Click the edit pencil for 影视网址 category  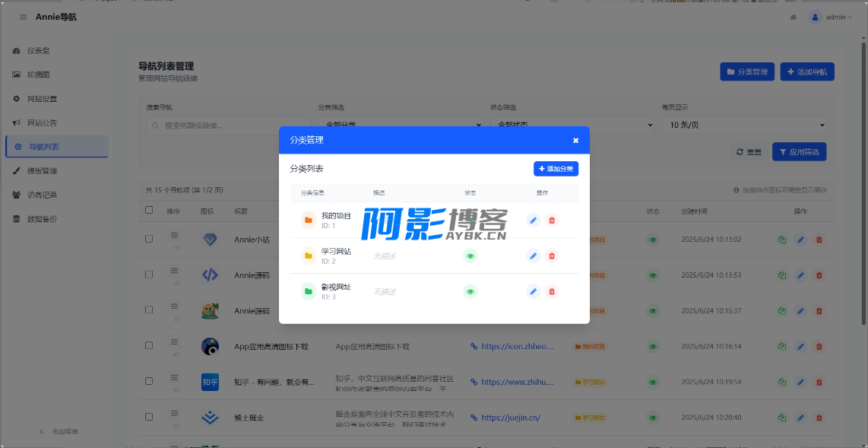pos(533,291)
